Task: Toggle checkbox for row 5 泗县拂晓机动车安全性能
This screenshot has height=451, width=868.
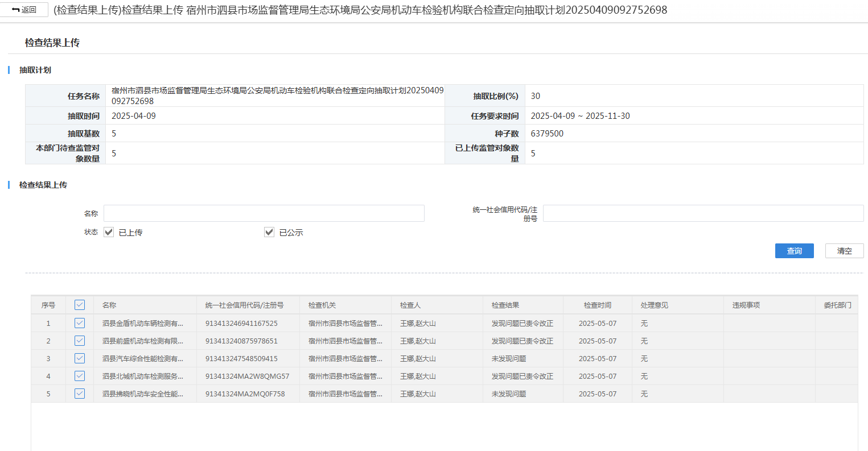Action: coord(80,394)
